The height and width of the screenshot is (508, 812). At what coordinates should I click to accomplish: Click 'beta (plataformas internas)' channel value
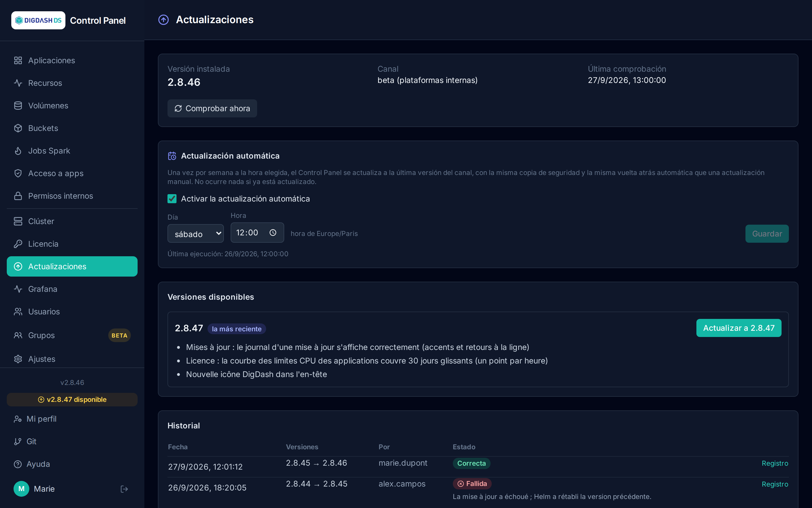[427, 80]
